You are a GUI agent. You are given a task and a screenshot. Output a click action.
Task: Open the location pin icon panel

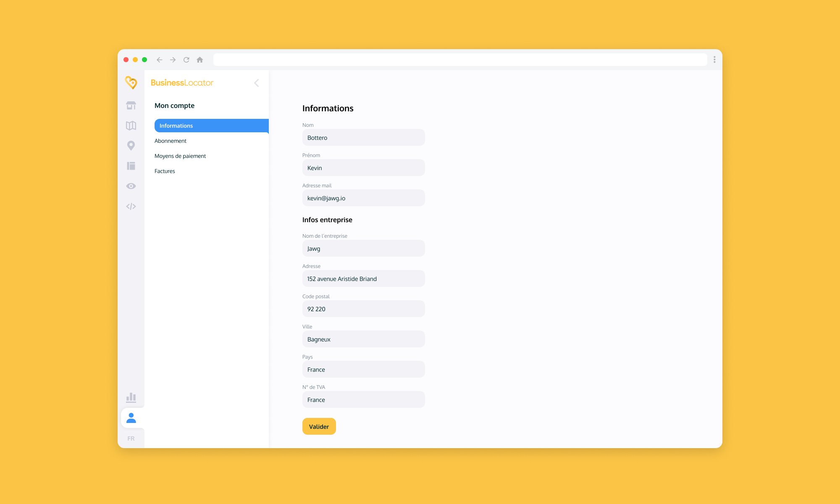[x=131, y=146]
